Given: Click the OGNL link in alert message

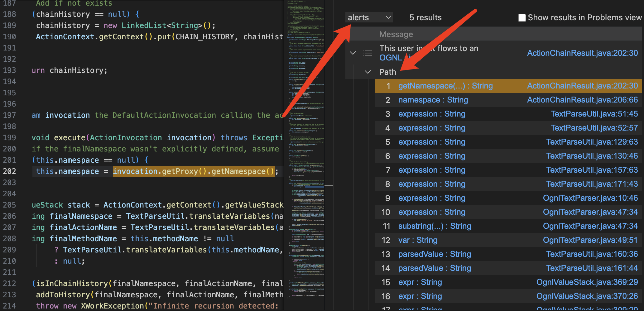Looking at the screenshot, I should pos(391,58).
